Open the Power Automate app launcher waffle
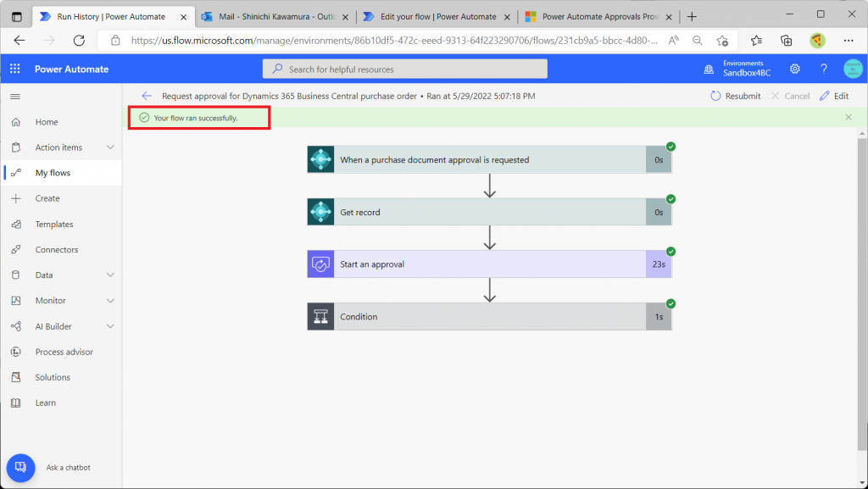The height and width of the screenshot is (489, 868). 15,69
